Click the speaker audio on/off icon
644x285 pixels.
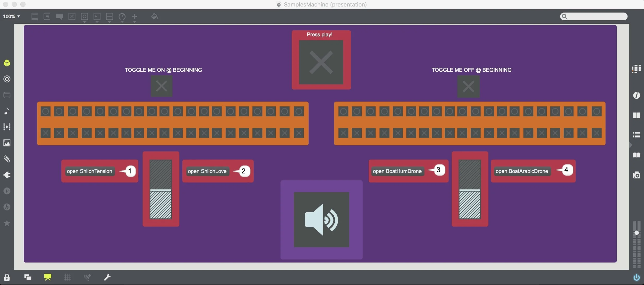pos(321,220)
